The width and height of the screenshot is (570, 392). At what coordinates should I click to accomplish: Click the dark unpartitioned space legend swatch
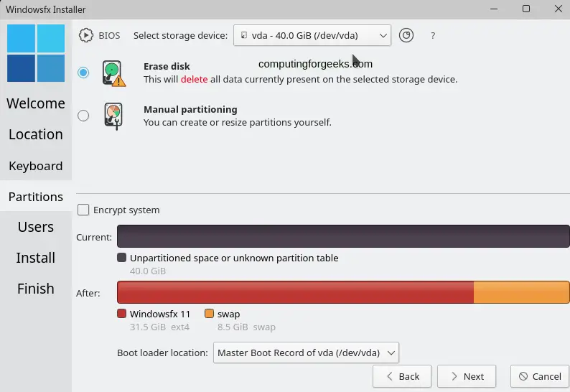tap(122, 258)
